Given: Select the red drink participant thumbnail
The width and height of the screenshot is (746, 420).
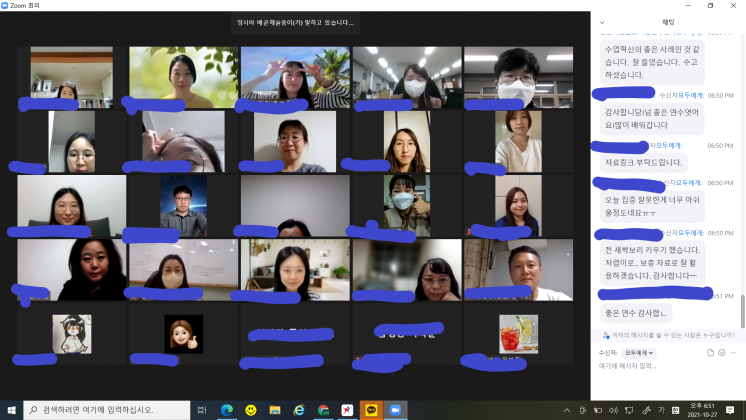Looking at the screenshot, I should [x=518, y=331].
